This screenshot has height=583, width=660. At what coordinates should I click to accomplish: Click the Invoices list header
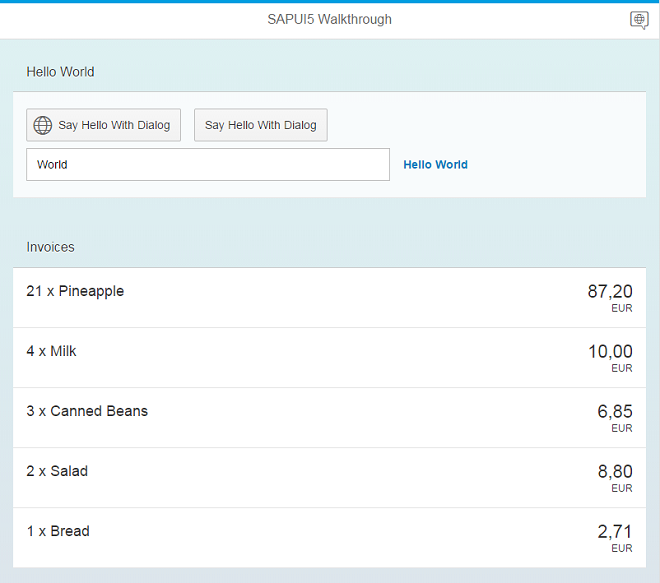50,247
